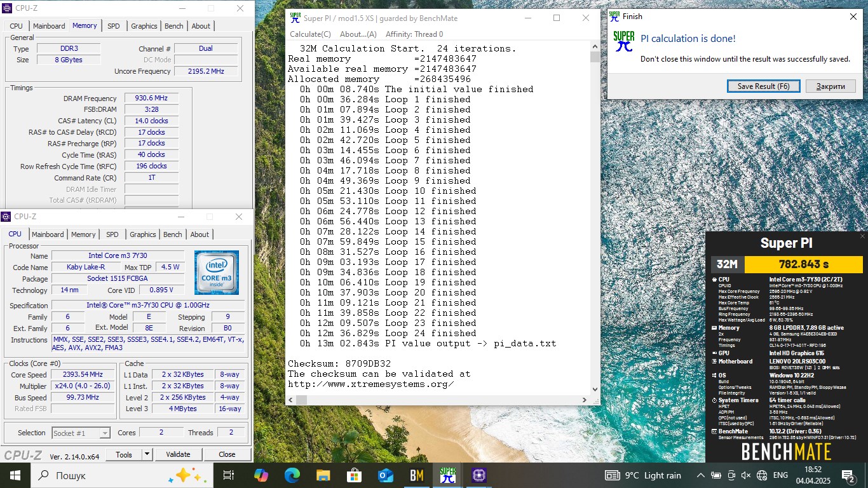Switch to Mainboard tab in upper CPU-Z window
This screenshot has height=488, width=868.
click(49, 26)
